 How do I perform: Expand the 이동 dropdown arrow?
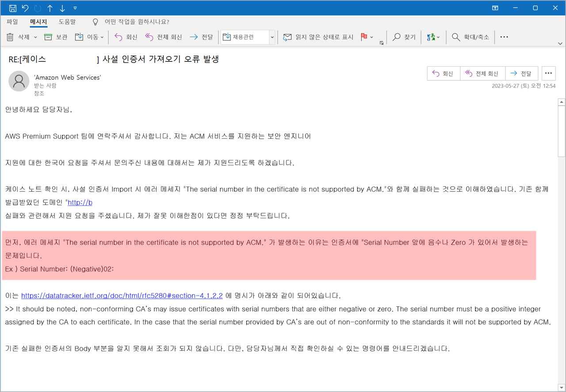102,37
